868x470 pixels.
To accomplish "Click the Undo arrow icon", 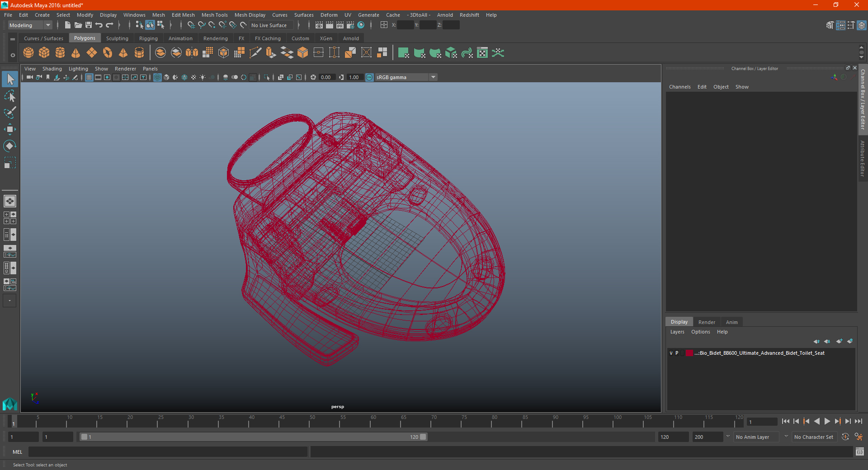I will click(x=99, y=25).
